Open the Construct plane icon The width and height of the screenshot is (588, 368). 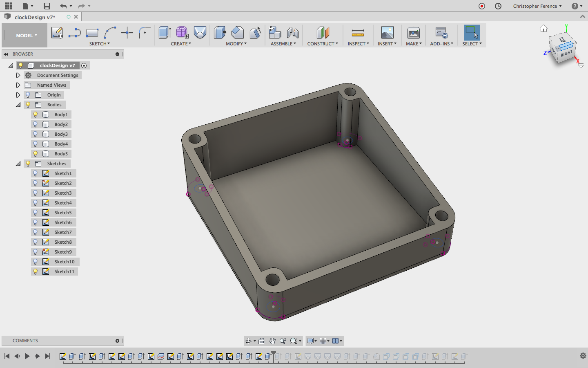323,33
